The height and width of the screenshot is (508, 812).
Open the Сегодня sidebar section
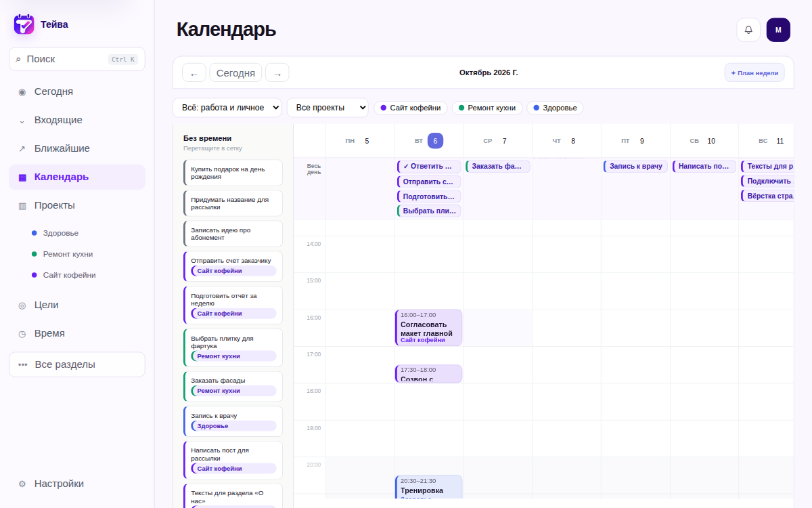77,92
